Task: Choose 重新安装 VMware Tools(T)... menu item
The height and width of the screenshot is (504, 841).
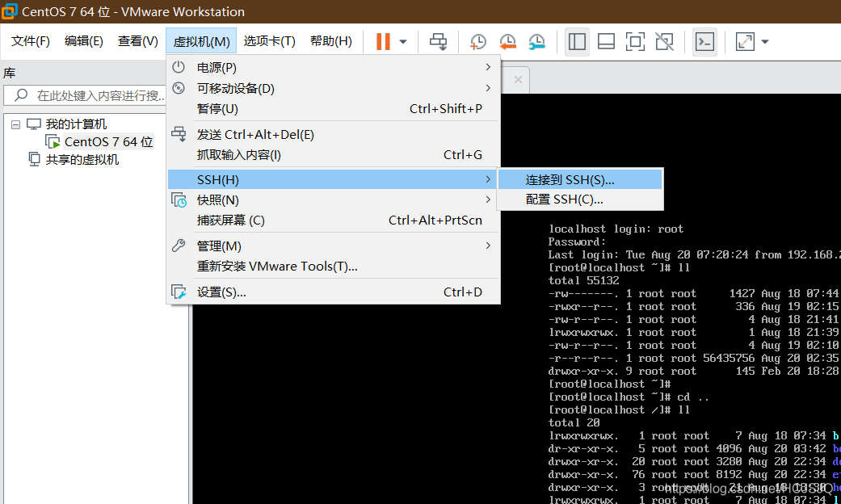Action: pos(333,267)
